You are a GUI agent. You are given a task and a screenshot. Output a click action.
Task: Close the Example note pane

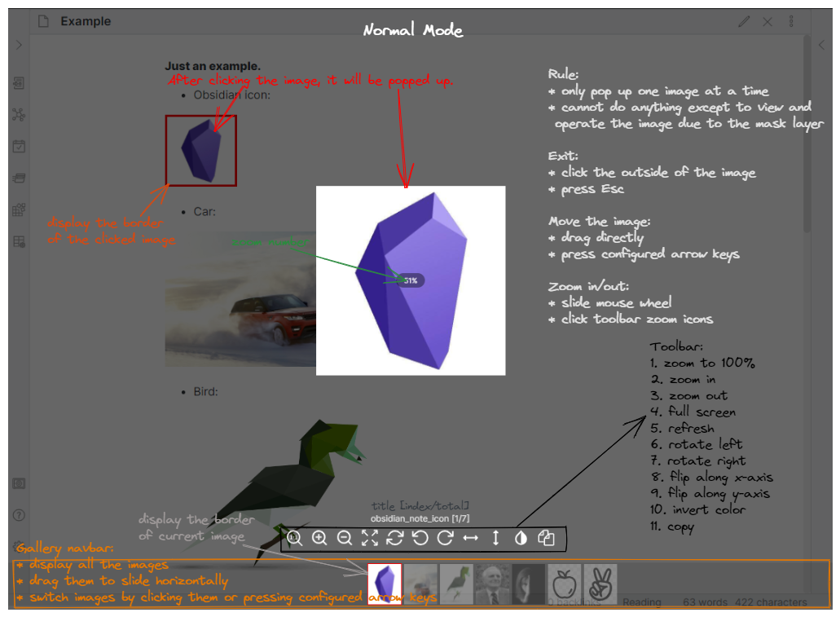pos(767,21)
